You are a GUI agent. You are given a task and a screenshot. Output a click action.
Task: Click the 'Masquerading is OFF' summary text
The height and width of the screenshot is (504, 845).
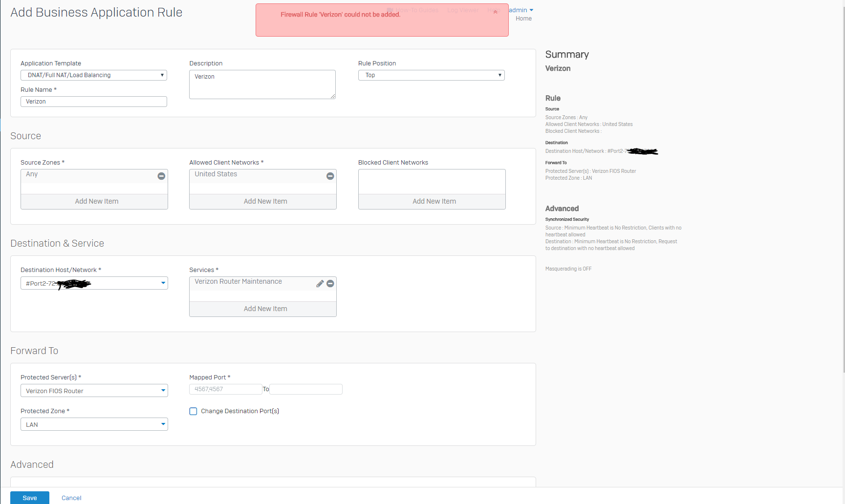click(568, 269)
